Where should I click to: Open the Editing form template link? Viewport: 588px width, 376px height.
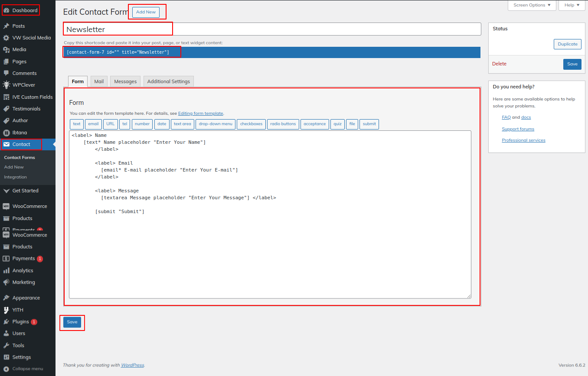(x=200, y=113)
